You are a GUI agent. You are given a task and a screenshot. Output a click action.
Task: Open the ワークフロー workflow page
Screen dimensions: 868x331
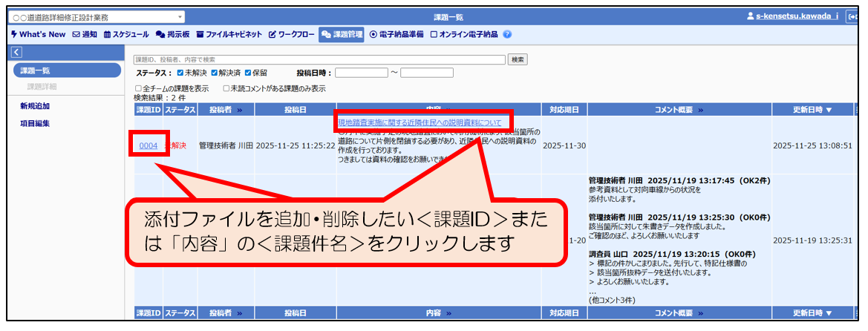[291, 34]
